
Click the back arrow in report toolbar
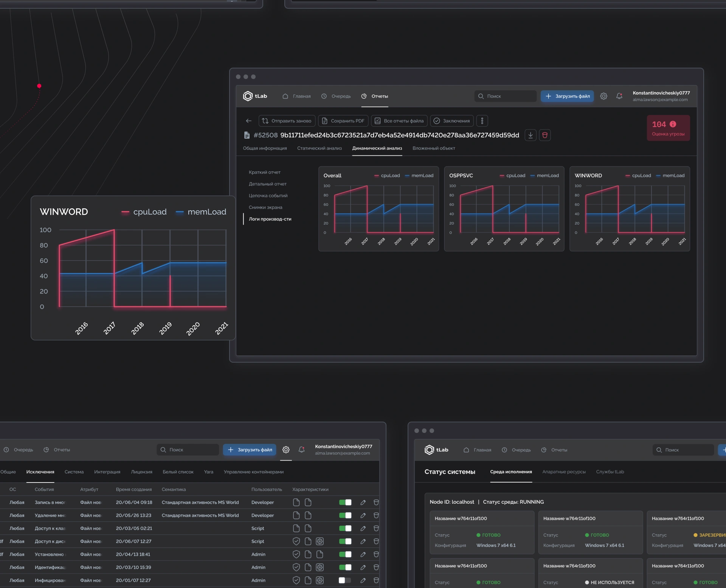[248, 121]
